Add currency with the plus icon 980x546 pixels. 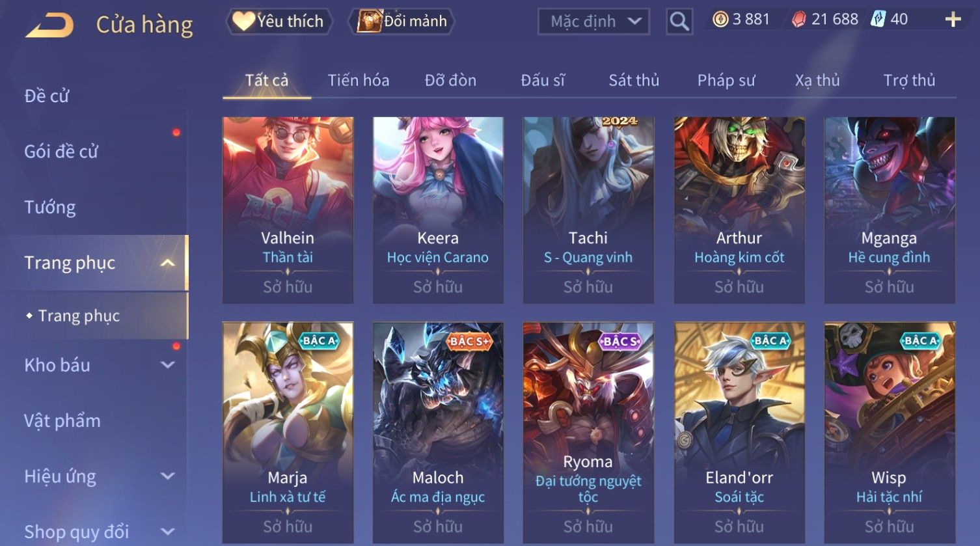953,20
